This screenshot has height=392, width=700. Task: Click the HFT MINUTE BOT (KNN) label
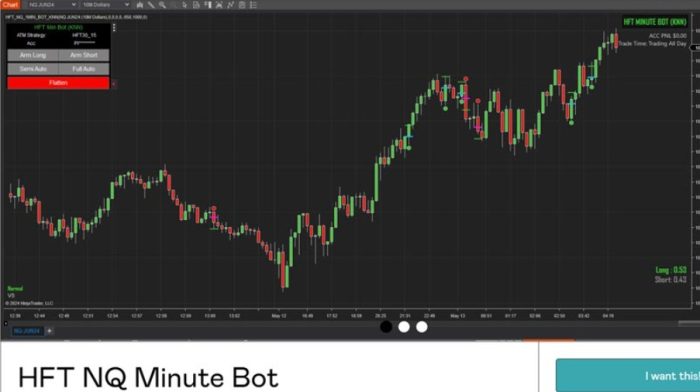click(x=655, y=22)
